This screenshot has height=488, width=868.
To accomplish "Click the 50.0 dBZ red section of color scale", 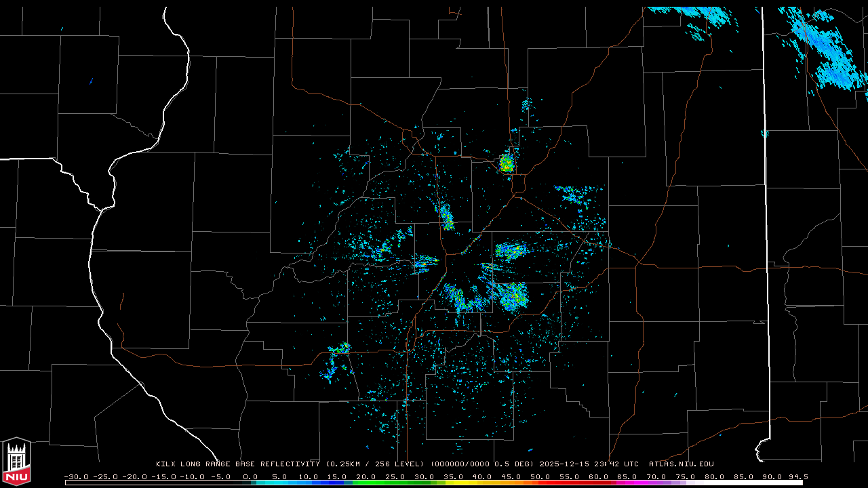I will click(540, 483).
